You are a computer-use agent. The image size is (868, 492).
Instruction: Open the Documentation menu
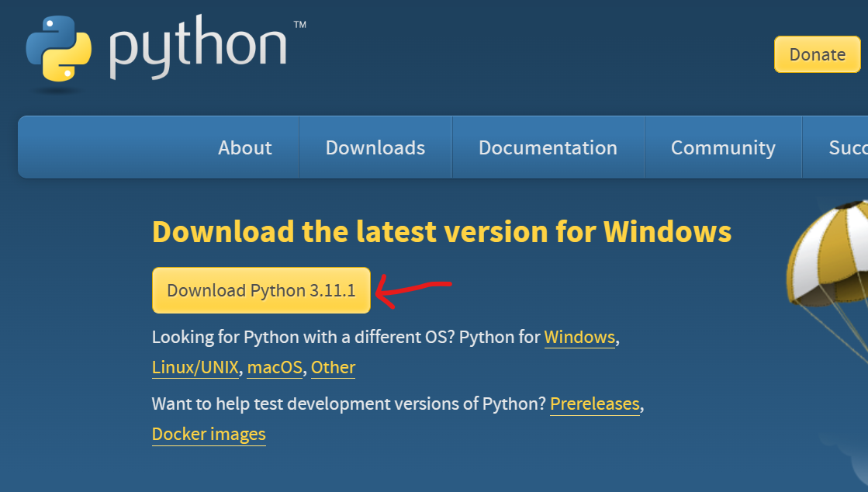point(548,147)
